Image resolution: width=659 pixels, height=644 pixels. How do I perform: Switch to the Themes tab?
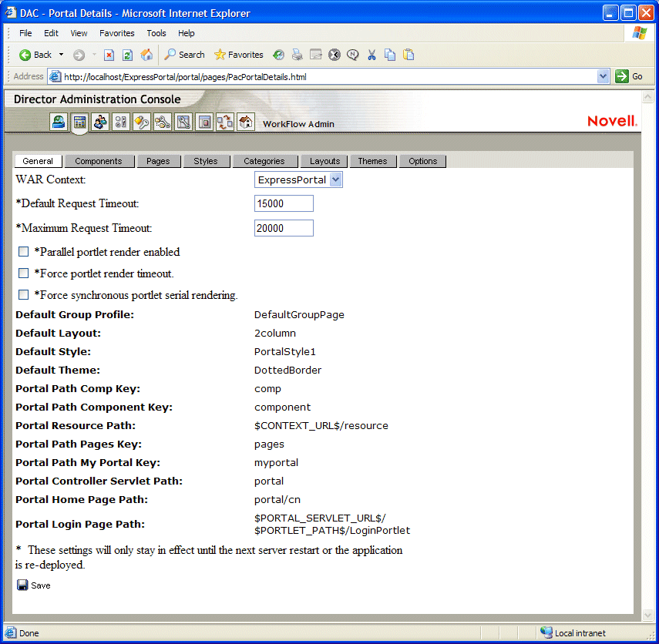[372, 161]
